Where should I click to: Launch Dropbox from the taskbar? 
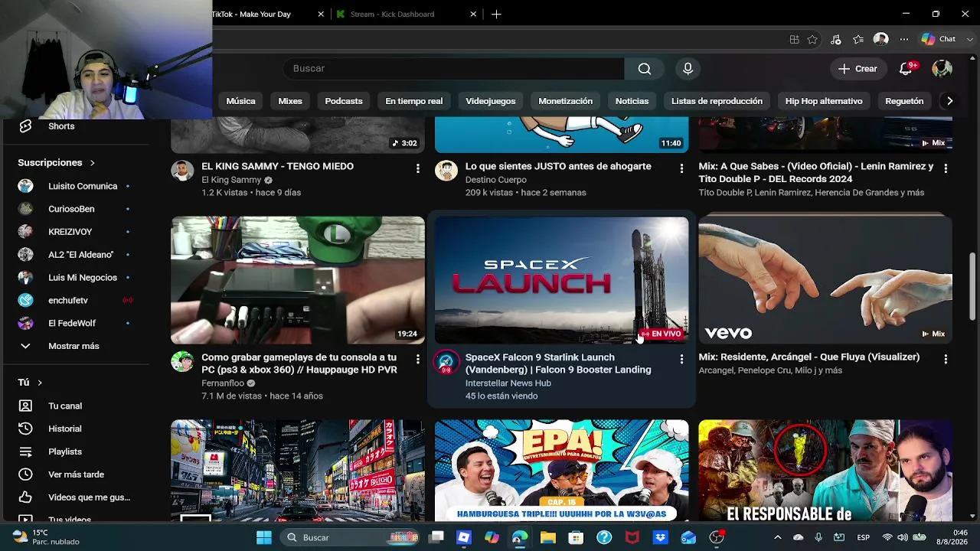coord(660,537)
